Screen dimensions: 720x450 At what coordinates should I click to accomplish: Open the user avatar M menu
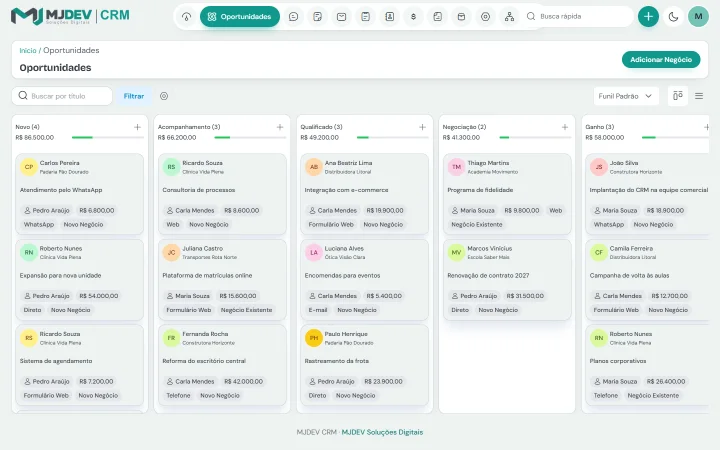coord(698,17)
